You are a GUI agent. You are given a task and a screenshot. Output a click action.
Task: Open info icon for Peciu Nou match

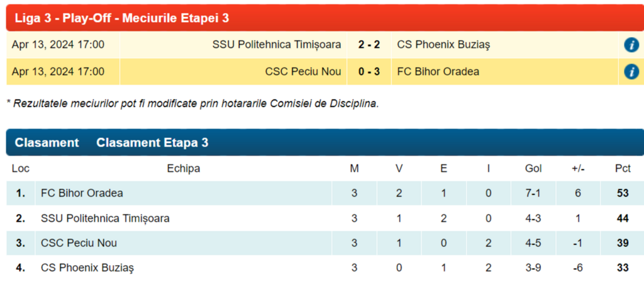point(631,72)
